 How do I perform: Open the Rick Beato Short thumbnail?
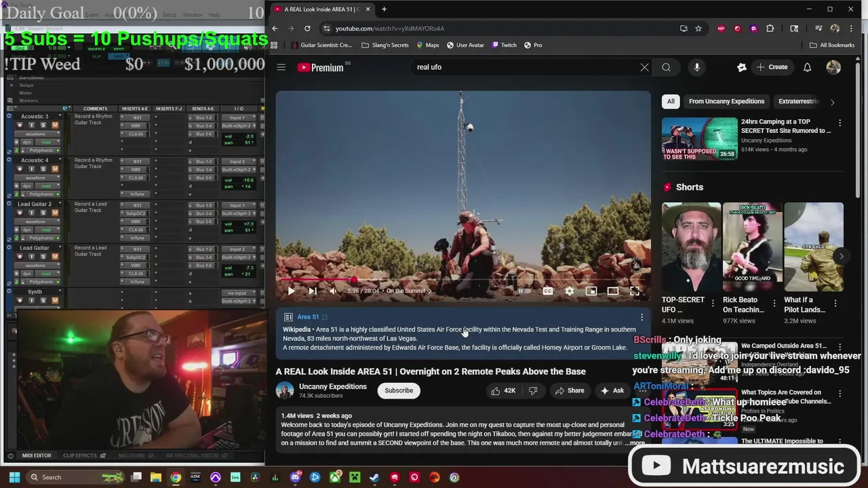tap(752, 247)
